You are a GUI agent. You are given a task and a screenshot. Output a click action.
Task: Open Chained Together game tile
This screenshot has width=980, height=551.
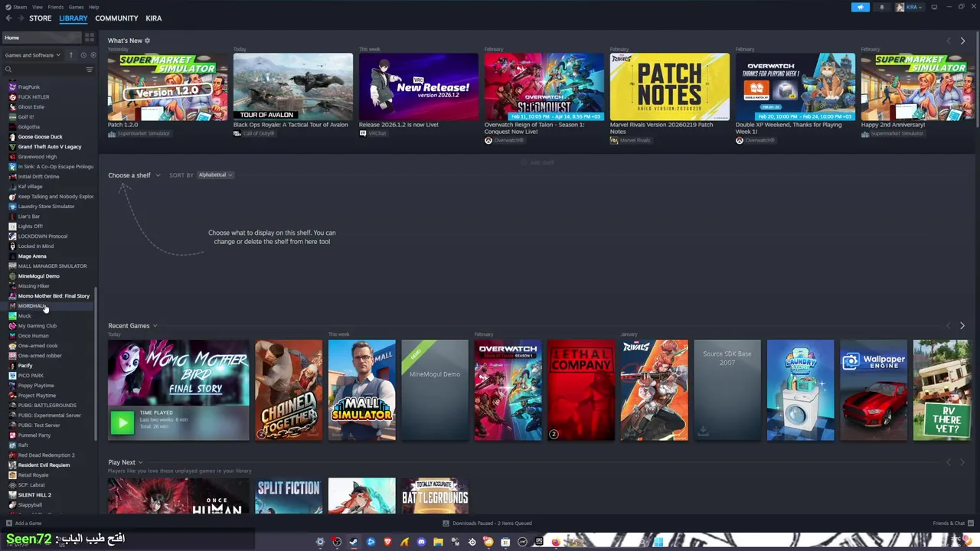point(289,390)
